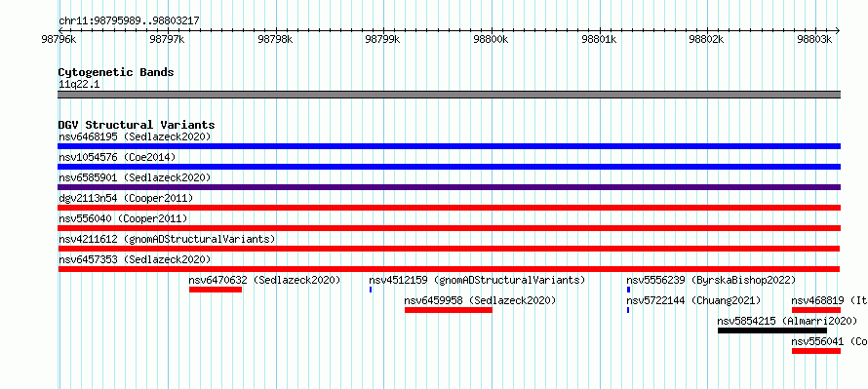Click the nsv5556239 (ByrskaBishop2022) label
This screenshot has height=389, width=868.
point(711,280)
